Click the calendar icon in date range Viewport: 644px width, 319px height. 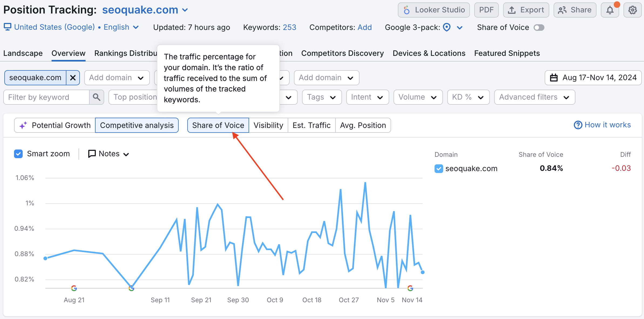554,78
